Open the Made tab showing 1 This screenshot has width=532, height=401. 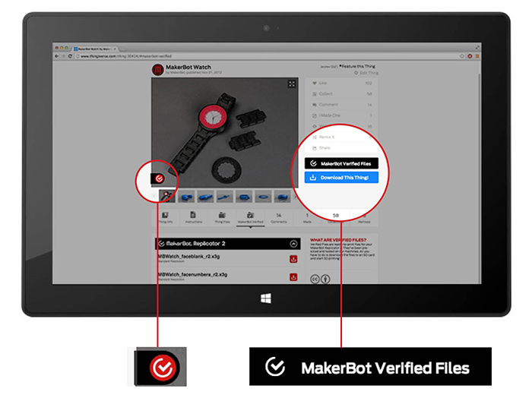click(307, 217)
